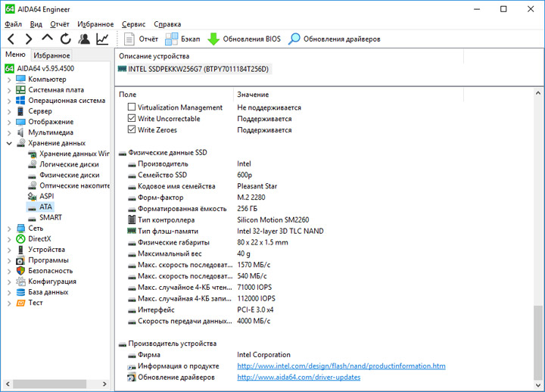Click the Бэкап toolbar button
This screenshot has height=392, width=545.
(182, 39)
